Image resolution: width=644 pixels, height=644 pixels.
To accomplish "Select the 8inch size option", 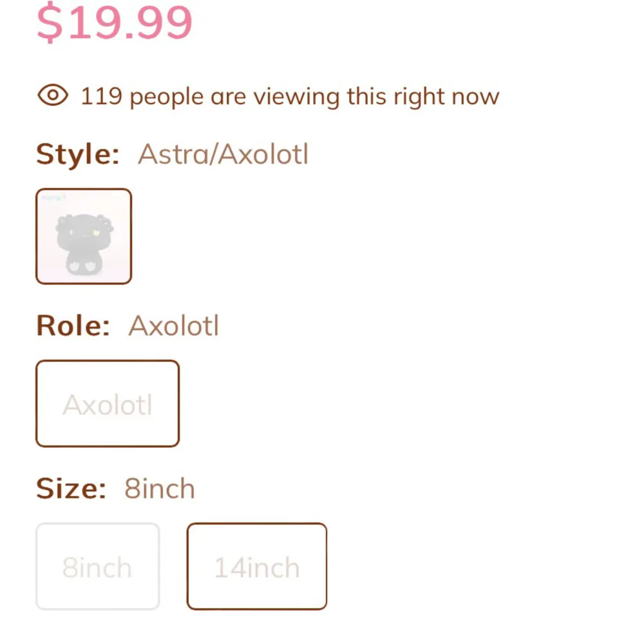I will [97, 567].
